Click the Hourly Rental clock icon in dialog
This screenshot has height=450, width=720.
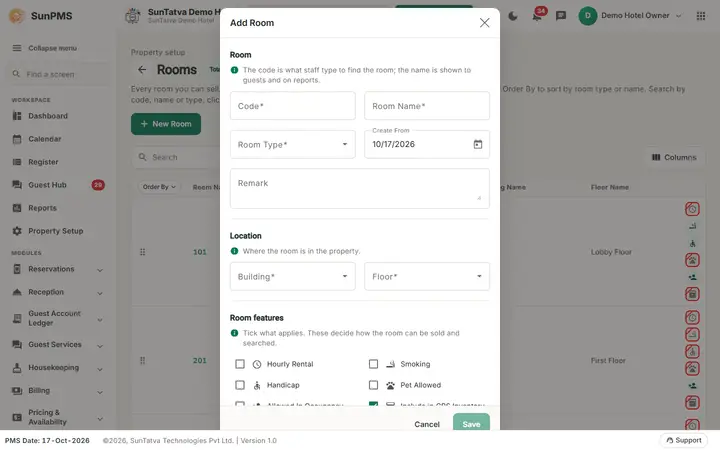click(x=257, y=365)
